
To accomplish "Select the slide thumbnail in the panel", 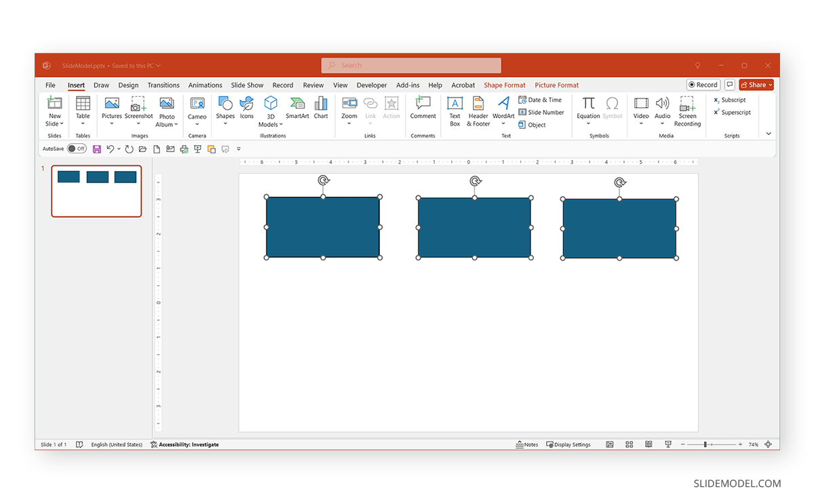I will 96,191.
